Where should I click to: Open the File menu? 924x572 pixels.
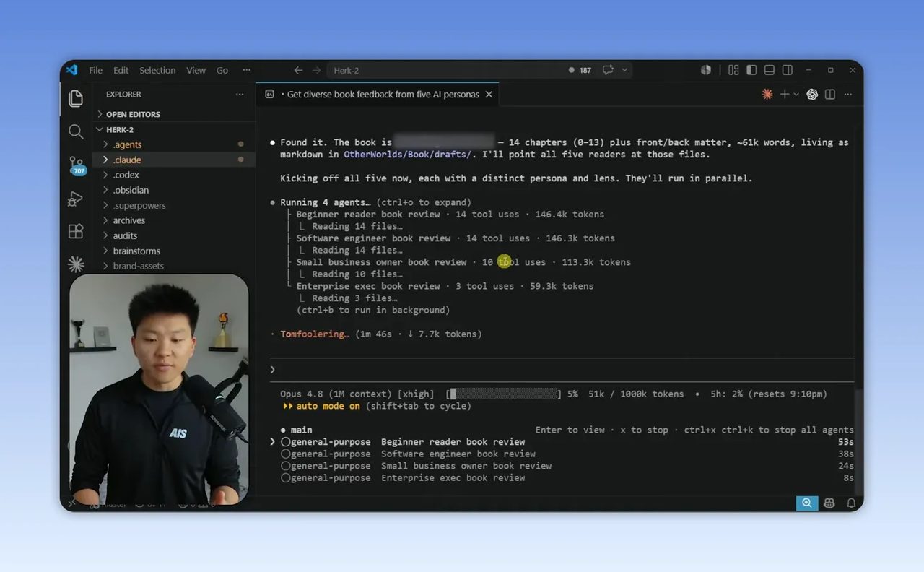click(95, 70)
